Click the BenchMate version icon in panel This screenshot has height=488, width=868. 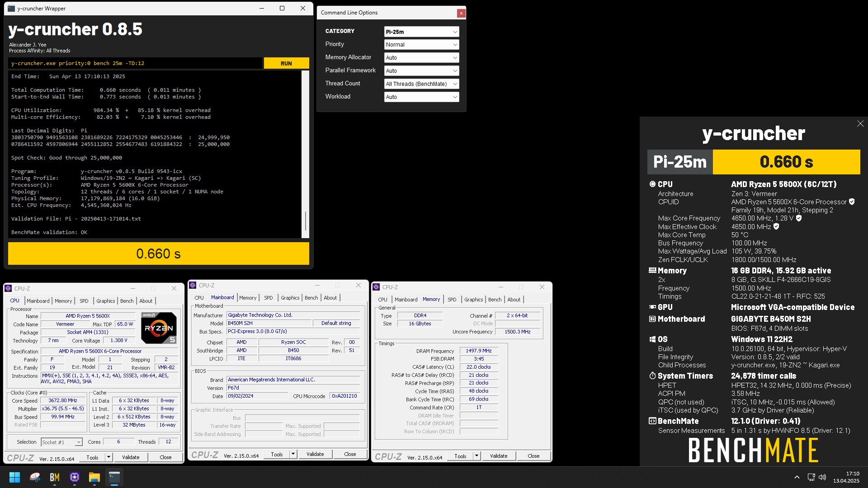(652, 421)
